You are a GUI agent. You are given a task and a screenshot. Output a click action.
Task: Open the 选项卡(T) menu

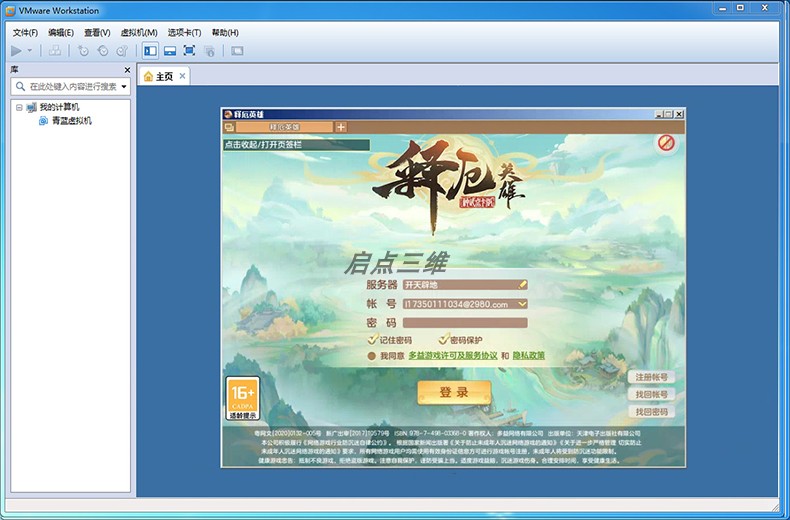[184, 33]
